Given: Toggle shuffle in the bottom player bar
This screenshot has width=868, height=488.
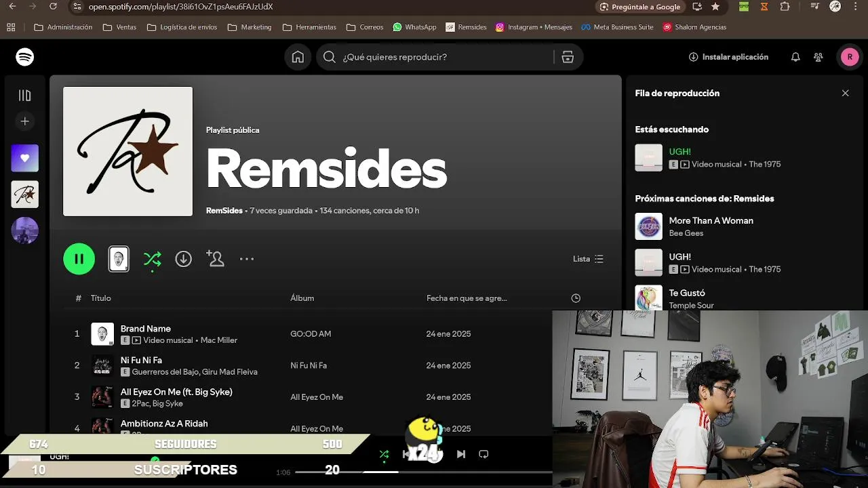Looking at the screenshot, I should click(x=384, y=454).
